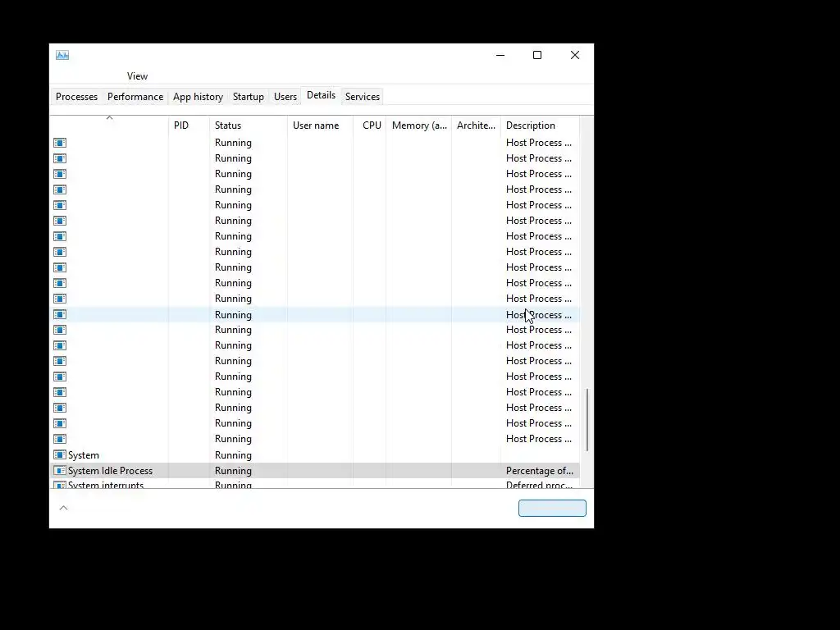The image size is (840, 630).
Task: Click the blue-outlined button in the footer
Action: click(552, 508)
